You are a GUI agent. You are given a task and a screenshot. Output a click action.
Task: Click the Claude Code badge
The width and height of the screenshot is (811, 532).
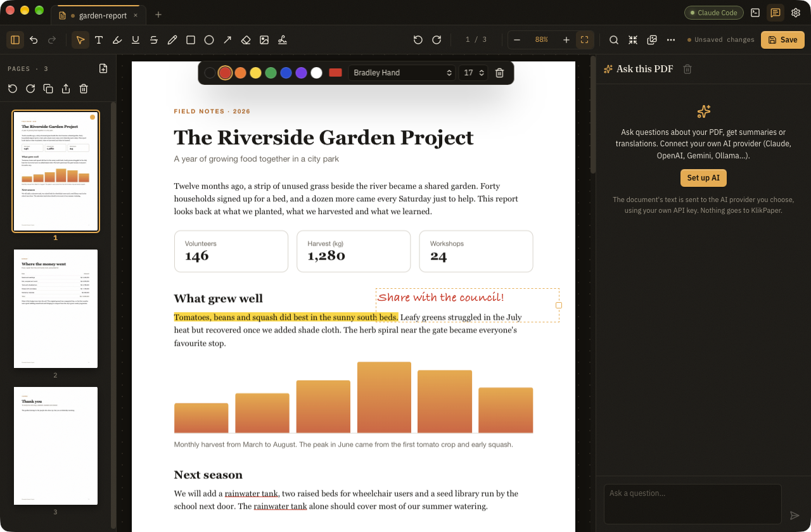click(714, 13)
